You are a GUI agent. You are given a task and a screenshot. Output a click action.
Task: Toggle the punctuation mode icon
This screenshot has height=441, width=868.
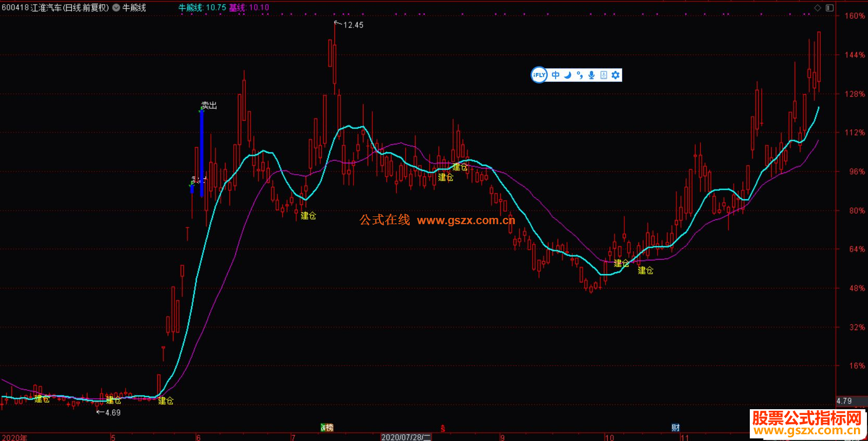coord(580,75)
